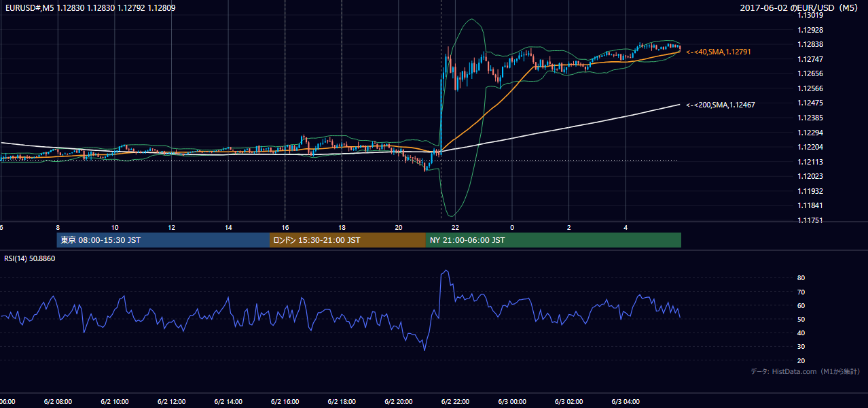Click price scale value 1.11841
Viewport: 868px width, 408px height.
click(810, 205)
